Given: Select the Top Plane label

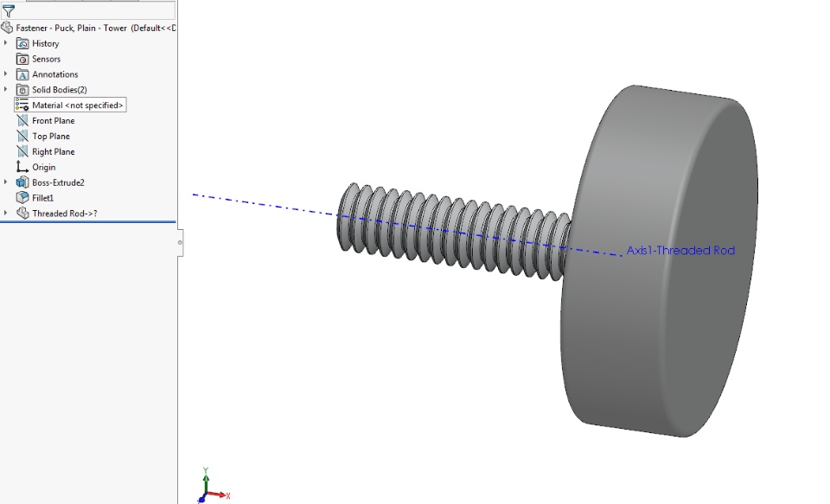Looking at the screenshot, I should click(51, 136).
